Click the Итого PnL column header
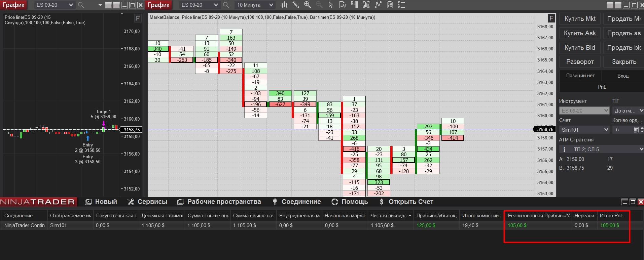The height and width of the screenshot is (260, 644). [613, 216]
